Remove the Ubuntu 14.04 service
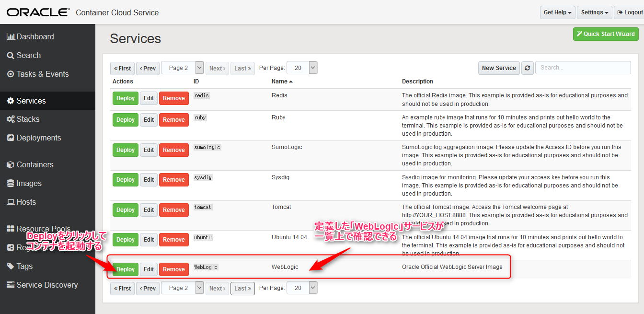The width and height of the screenshot is (644, 314). 173,240
